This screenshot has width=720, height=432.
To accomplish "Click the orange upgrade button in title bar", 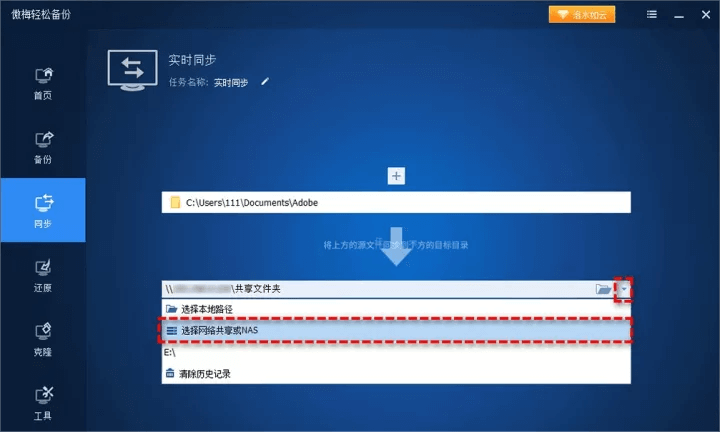I will tap(582, 15).
